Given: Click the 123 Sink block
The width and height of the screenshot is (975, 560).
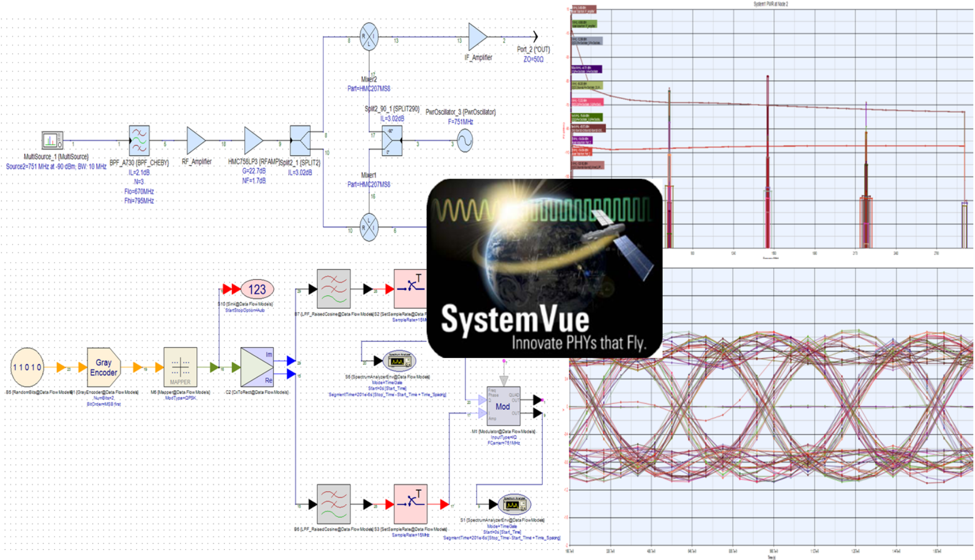Looking at the screenshot, I should (x=257, y=289).
